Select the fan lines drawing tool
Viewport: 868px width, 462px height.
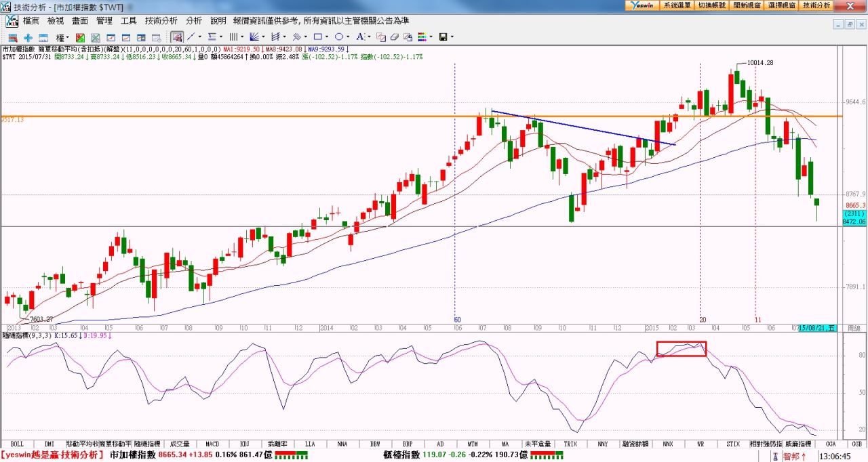point(254,37)
